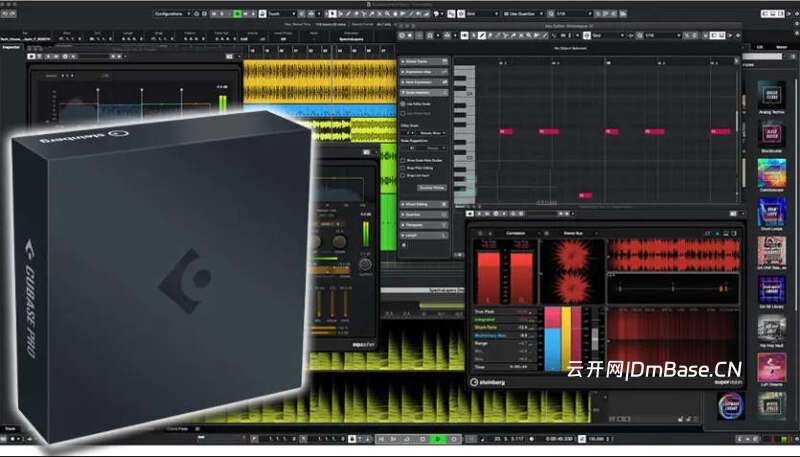Expand the Note Expression section

coord(424,82)
